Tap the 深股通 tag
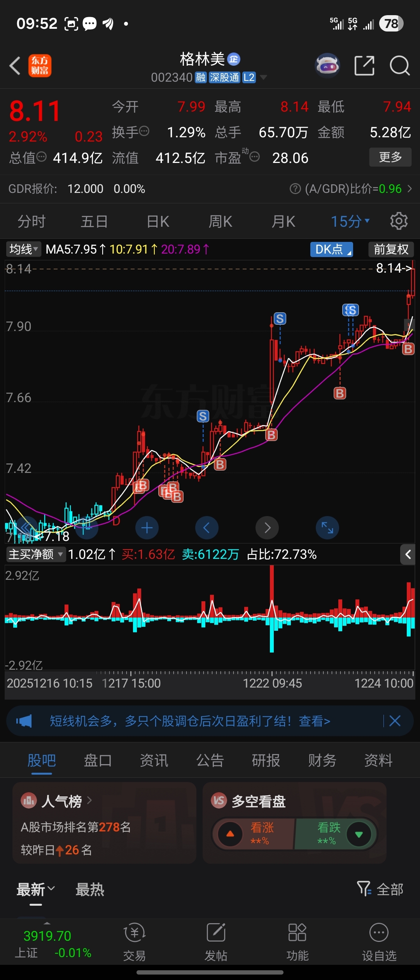This screenshot has width=420, height=980. pyautogui.click(x=224, y=77)
